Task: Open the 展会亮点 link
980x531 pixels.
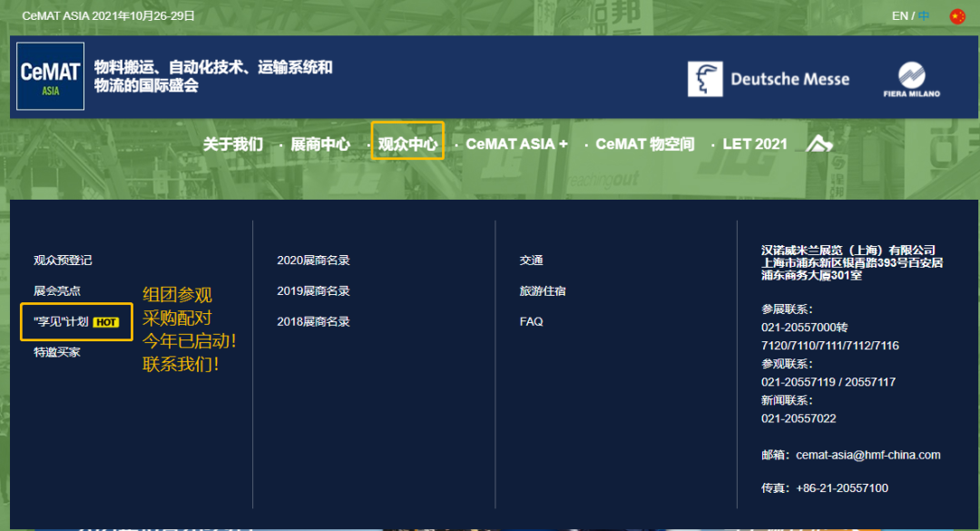Action: [x=57, y=291]
